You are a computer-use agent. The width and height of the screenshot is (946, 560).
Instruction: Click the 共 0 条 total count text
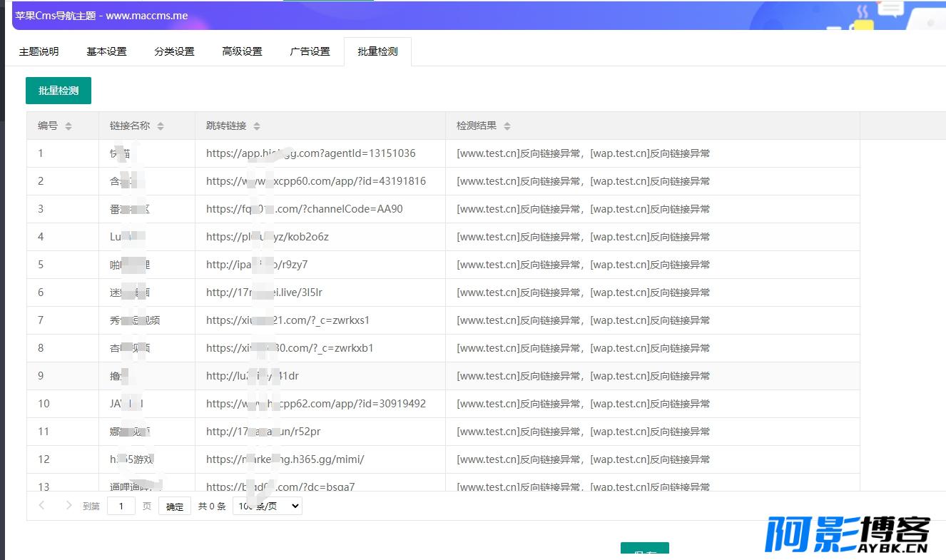[x=212, y=506]
